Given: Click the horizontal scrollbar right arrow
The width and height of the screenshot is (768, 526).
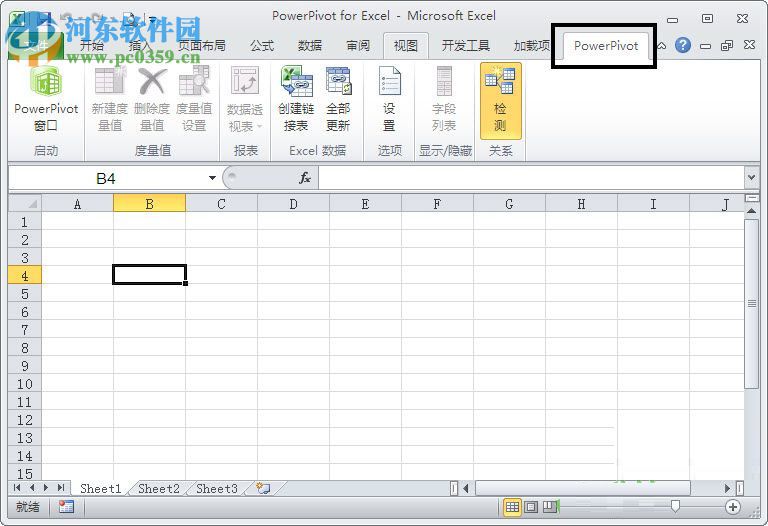Looking at the screenshot, I should [x=727, y=488].
